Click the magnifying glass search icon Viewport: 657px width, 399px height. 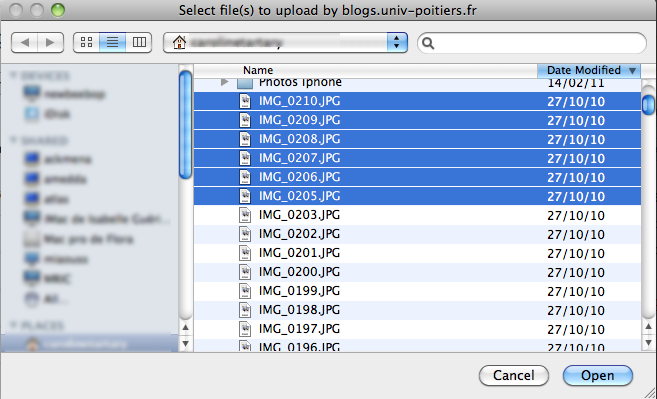(x=428, y=43)
